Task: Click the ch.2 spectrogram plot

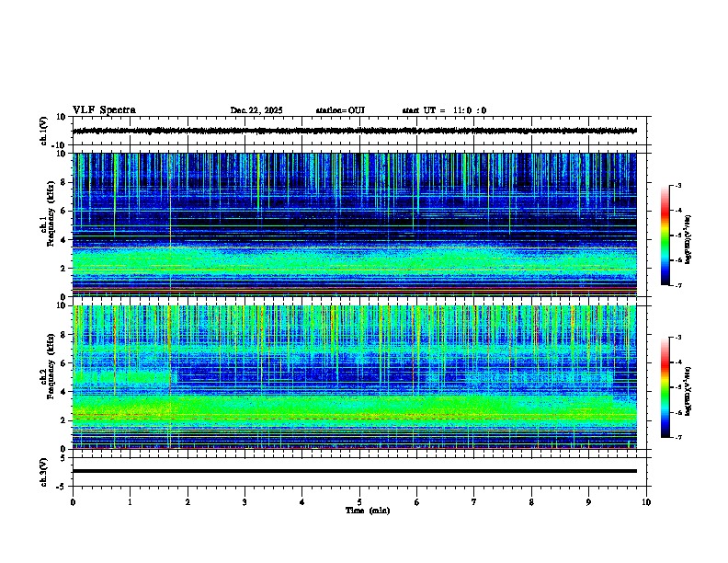Action: (x=355, y=377)
